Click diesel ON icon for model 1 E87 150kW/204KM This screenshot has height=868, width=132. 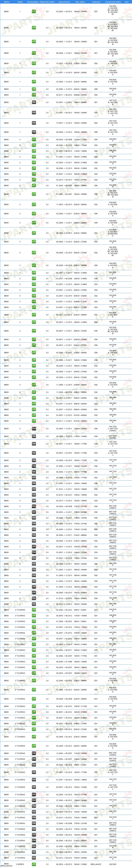[34, 112]
